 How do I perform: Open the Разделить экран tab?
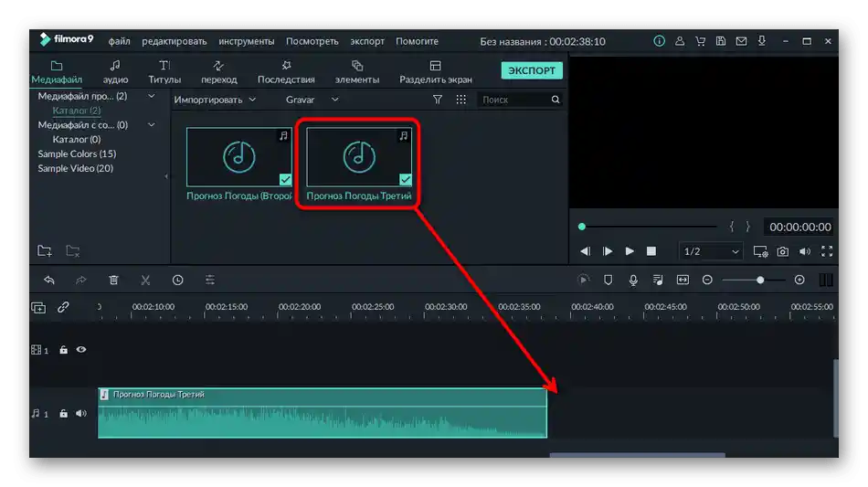pyautogui.click(x=436, y=72)
